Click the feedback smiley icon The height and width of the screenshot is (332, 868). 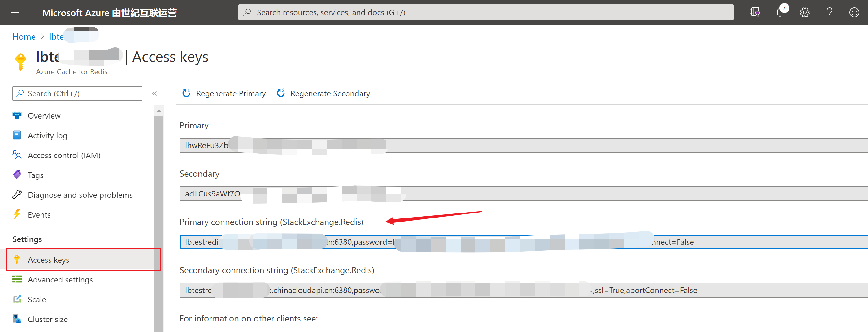(x=854, y=12)
